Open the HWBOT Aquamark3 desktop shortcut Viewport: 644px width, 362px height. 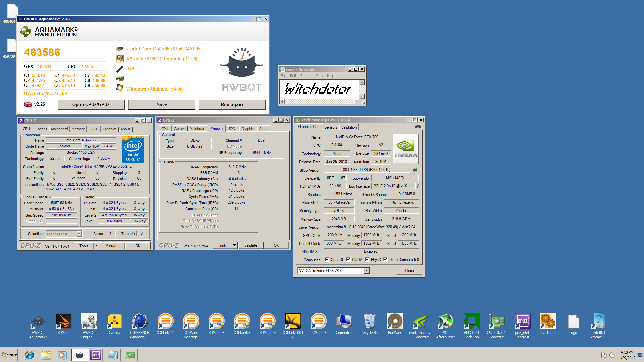(x=38, y=326)
